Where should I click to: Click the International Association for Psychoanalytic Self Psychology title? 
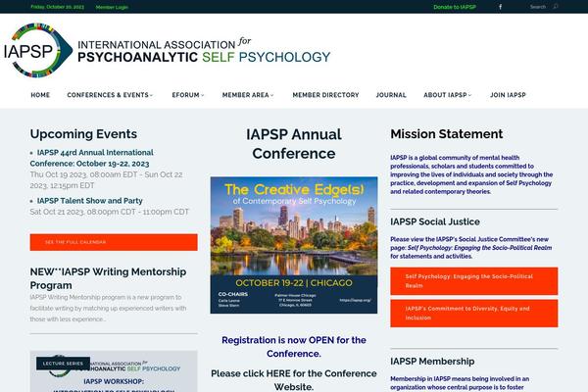pos(204,50)
